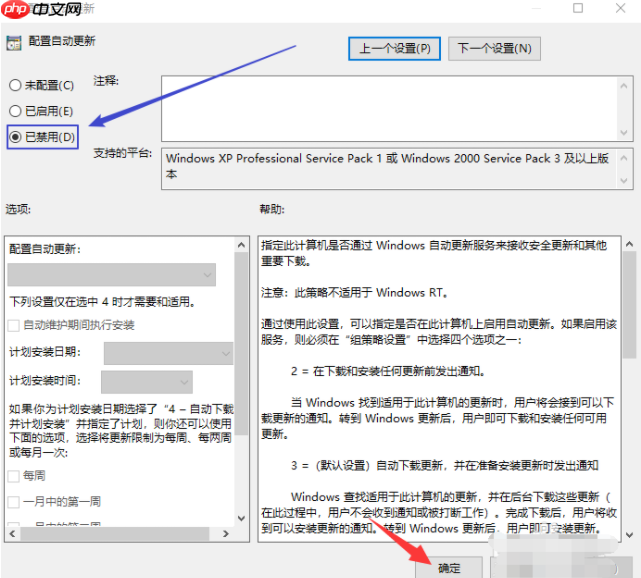
Task: Click the help panel scrollbar thumb
Action: click(x=630, y=305)
